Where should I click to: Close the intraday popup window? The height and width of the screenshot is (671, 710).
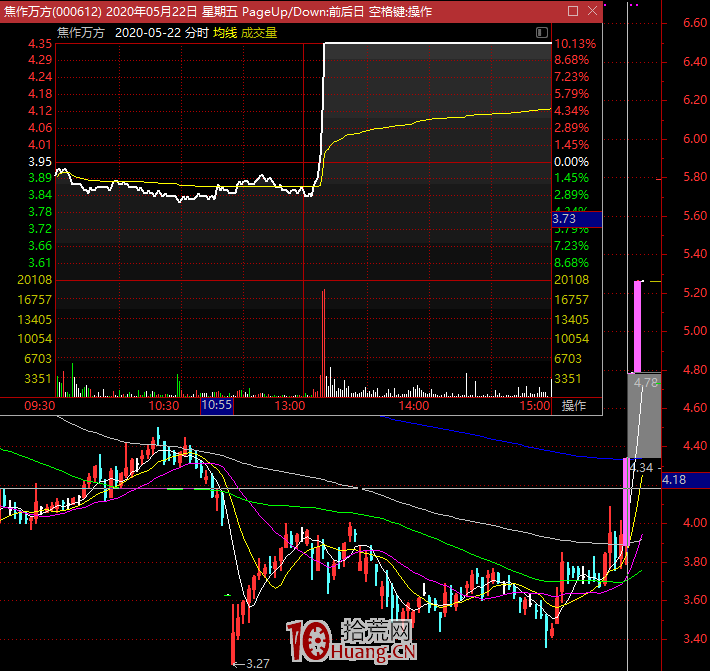pyautogui.click(x=592, y=11)
